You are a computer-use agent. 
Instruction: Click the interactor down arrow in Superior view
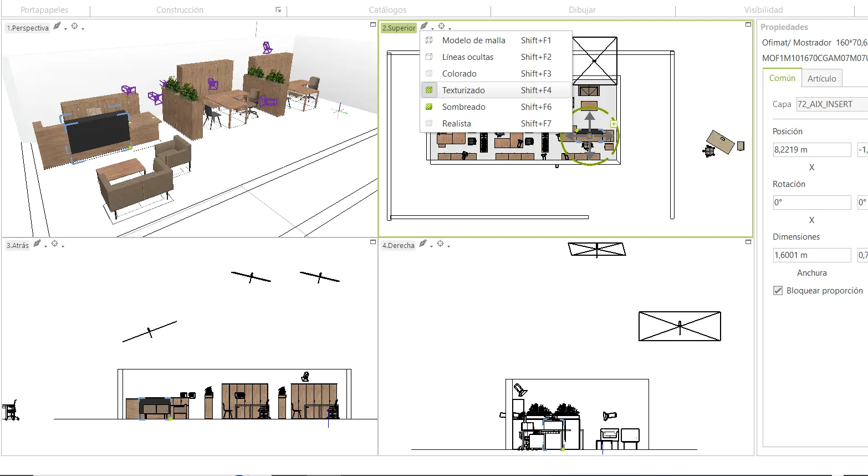(x=590, y=155)
